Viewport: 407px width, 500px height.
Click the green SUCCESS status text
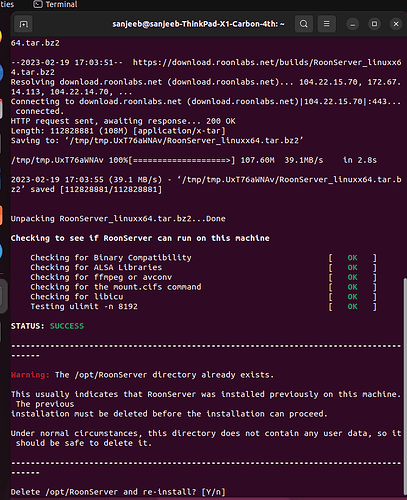coord(67,326)
